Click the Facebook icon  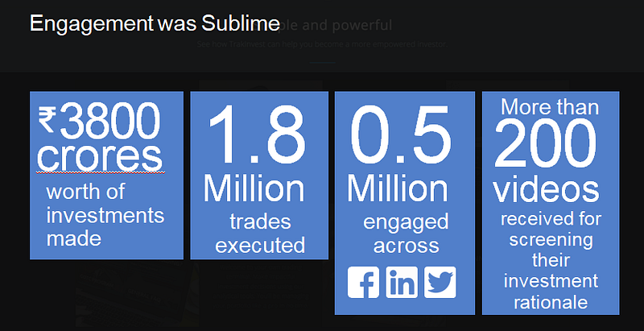[363, 282]
